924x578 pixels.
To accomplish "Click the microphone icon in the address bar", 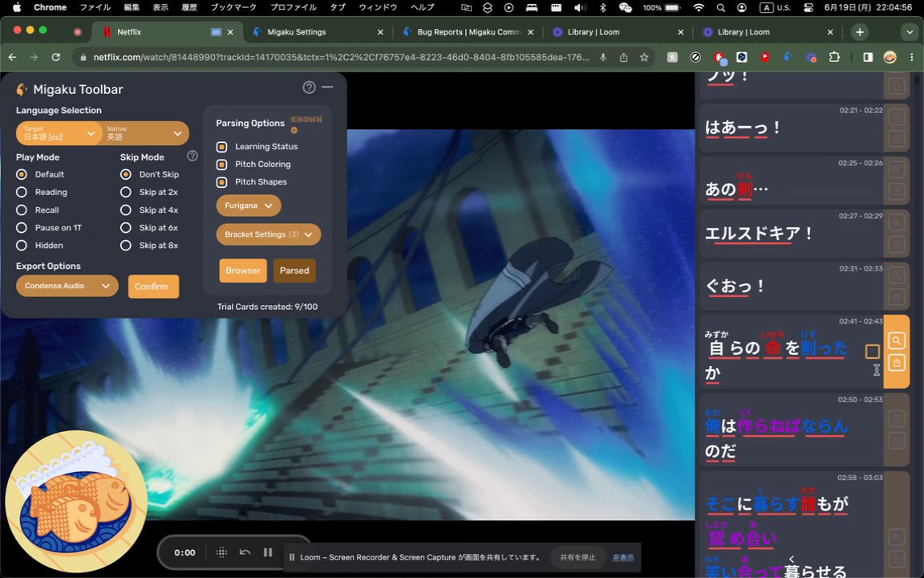I will [603, 57].
